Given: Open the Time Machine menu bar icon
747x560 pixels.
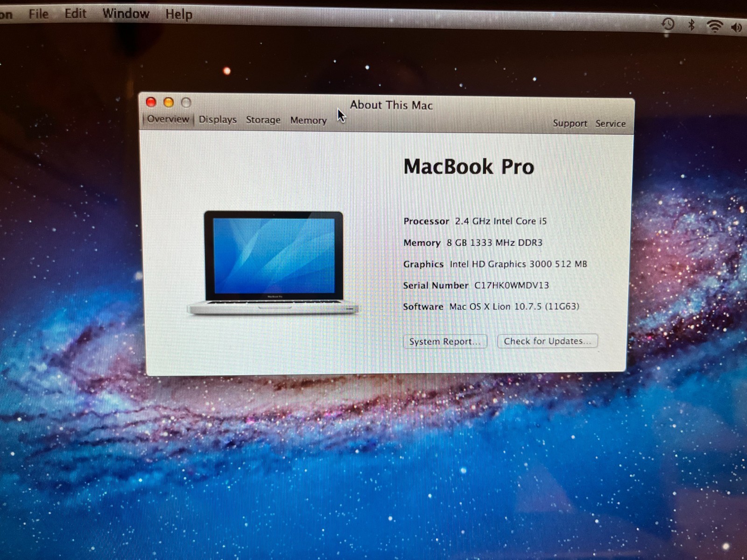Looking at the screenshot, I should click(668, 24).
